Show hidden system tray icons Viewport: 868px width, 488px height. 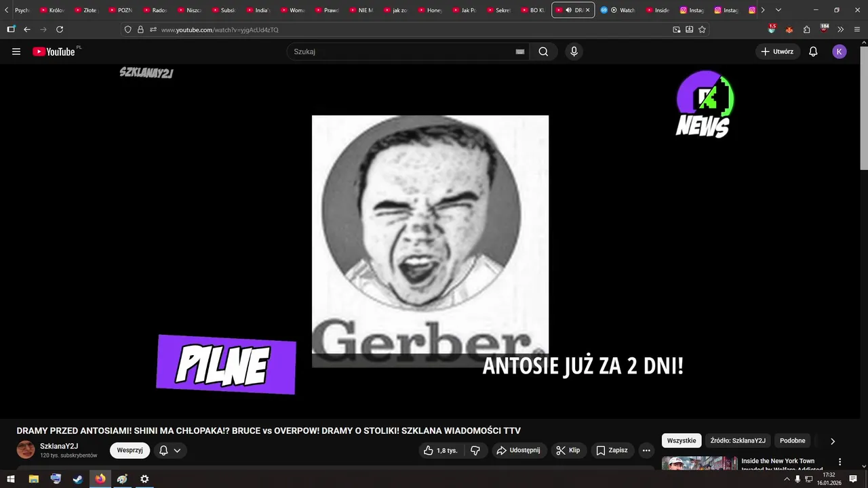[x=787, y=479]
